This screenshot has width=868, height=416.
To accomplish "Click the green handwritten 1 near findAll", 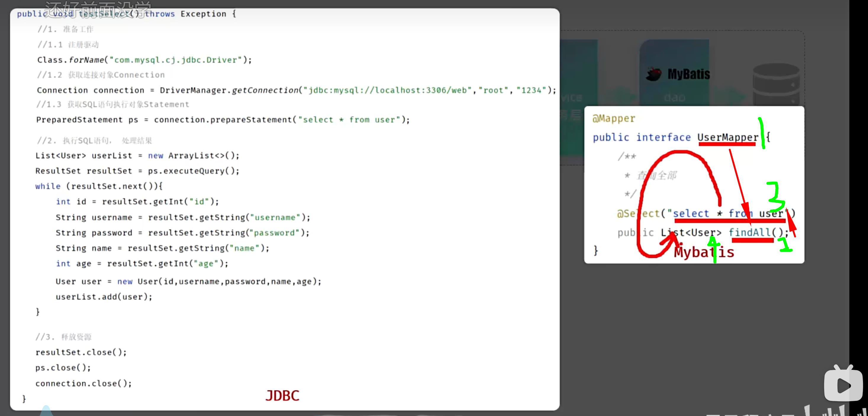I will pos(785,245).
